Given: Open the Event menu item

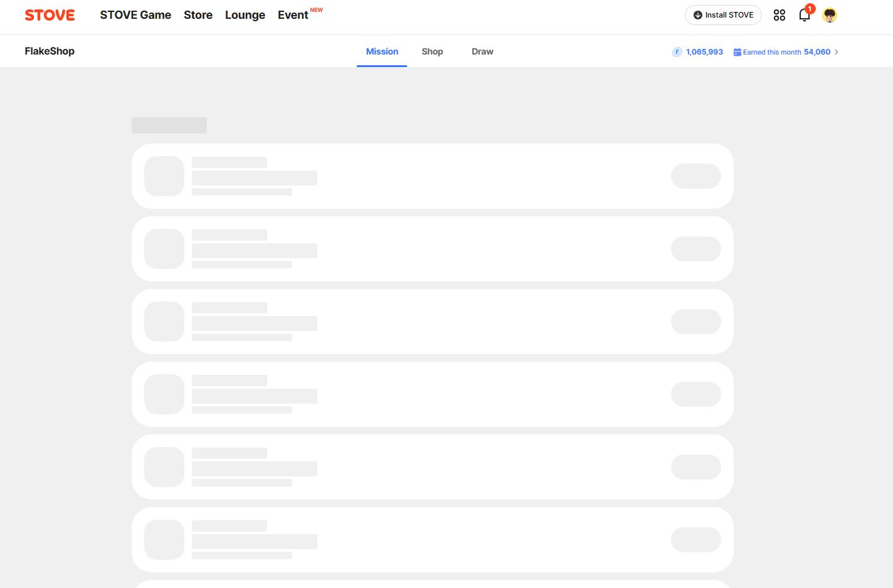Looking at the screenshot, I should 293,15.
